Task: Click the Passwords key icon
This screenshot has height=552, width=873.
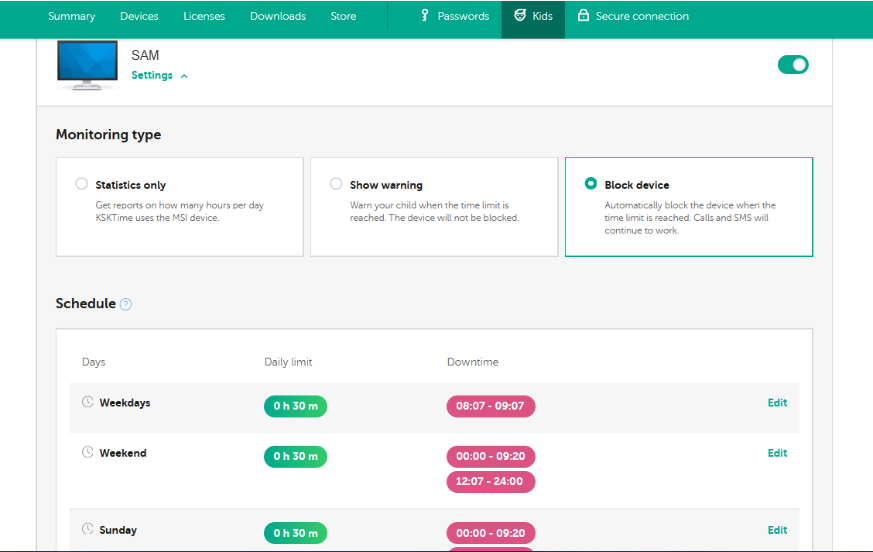Action: pyautogui.click(x=425, y=16)
